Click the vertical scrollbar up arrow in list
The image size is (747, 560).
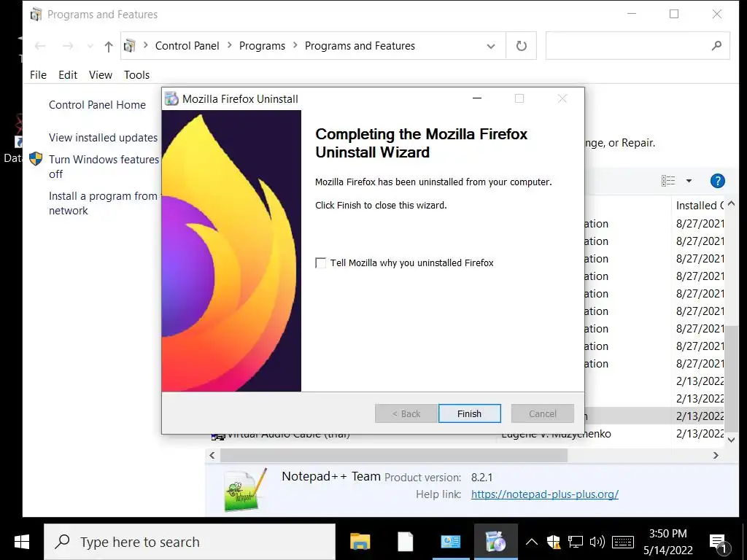pos(731,204)
